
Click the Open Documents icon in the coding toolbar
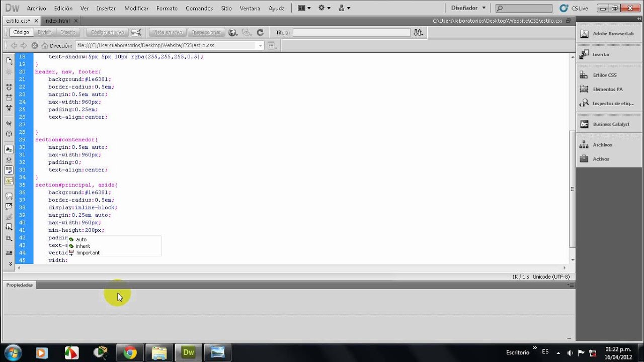pos(9,60)
